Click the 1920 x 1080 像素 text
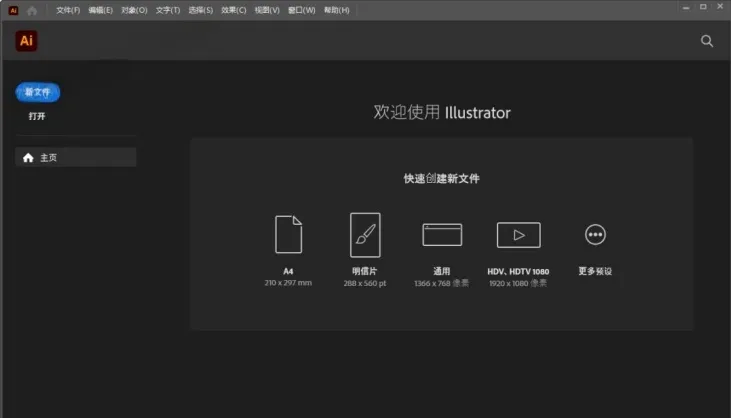This screenshot has width=731, height=418. coord(518,283)
